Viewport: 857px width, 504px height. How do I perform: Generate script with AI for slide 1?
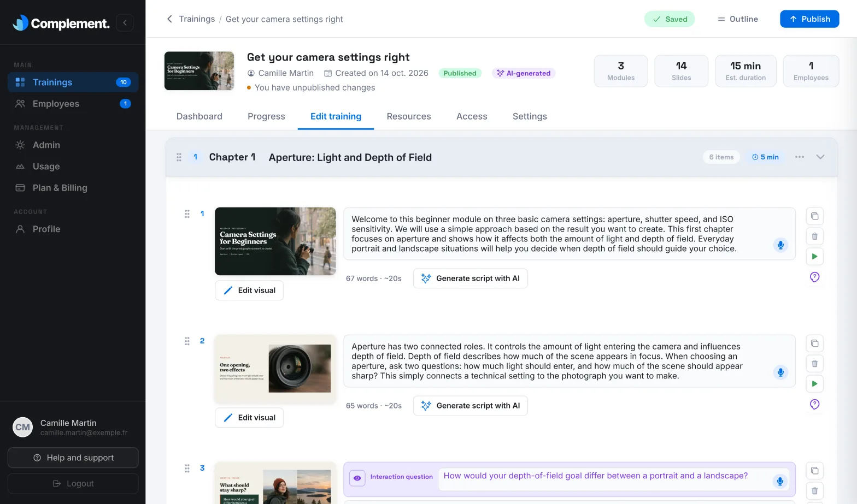tap(471, 278)
